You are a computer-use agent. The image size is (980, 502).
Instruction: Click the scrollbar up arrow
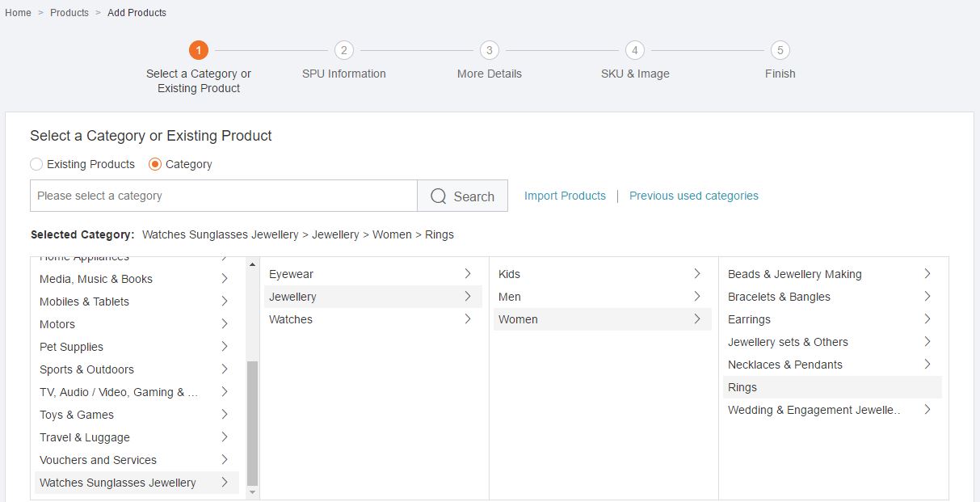coord(252,264)
